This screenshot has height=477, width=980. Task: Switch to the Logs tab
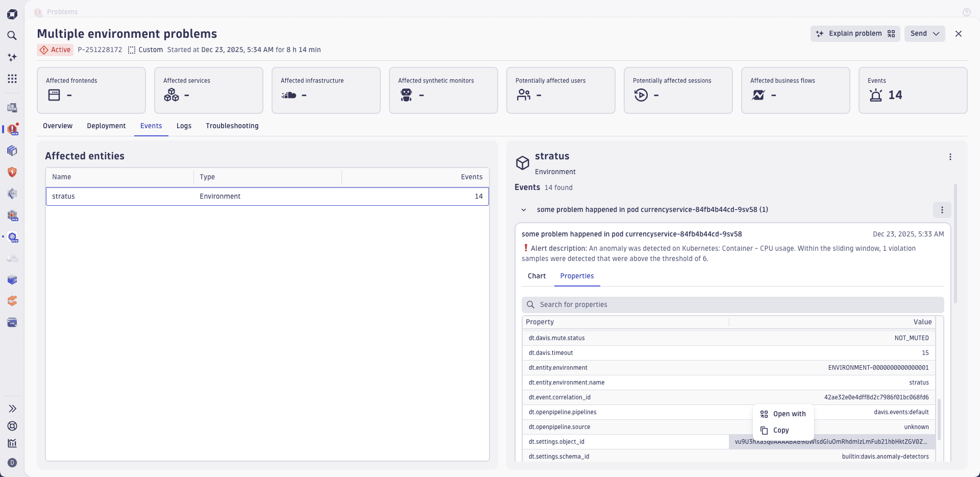click(184, 126)
